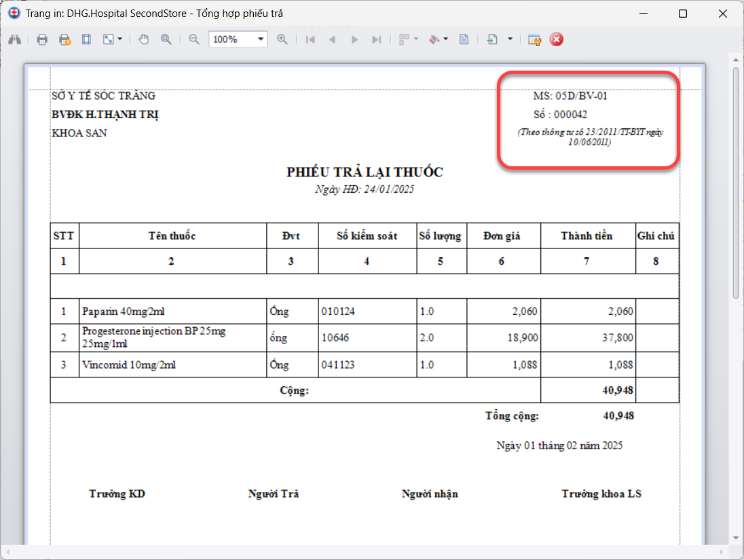Click the 'Tên thuốc' column header
The width and height of the screenshot is (744, 560).
[172, 236]
